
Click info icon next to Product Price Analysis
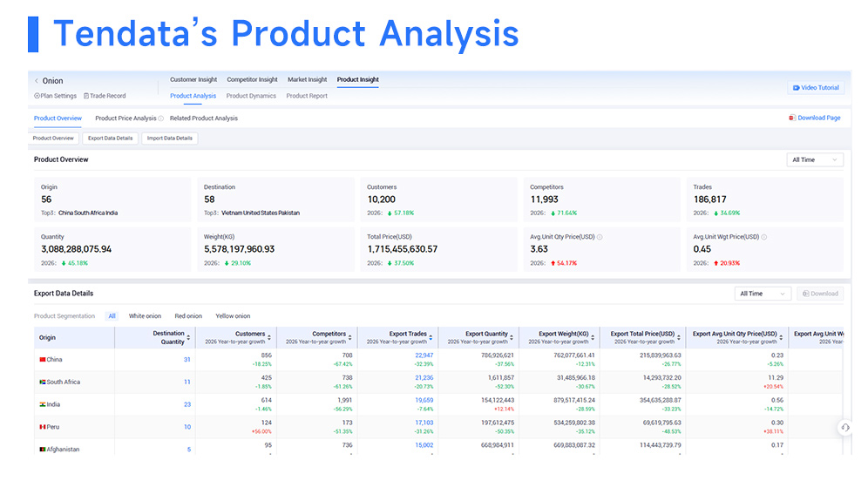tap(161, 118)
